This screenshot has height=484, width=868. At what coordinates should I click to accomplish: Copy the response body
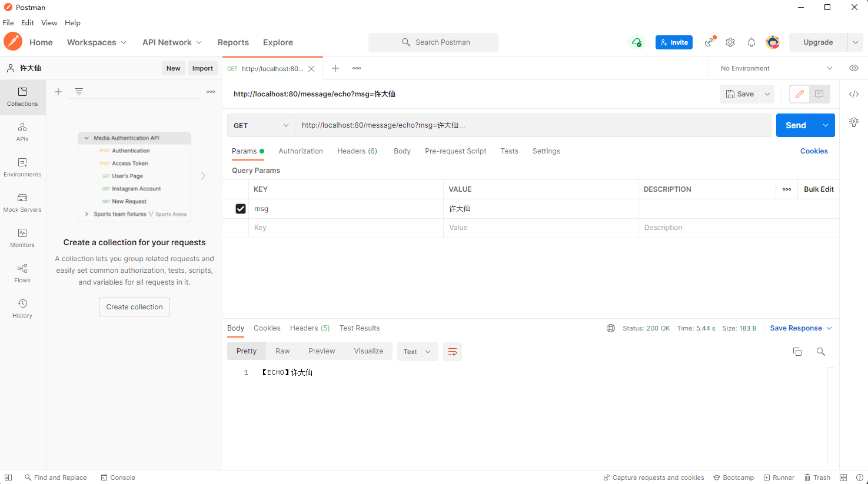coord(797,352)
